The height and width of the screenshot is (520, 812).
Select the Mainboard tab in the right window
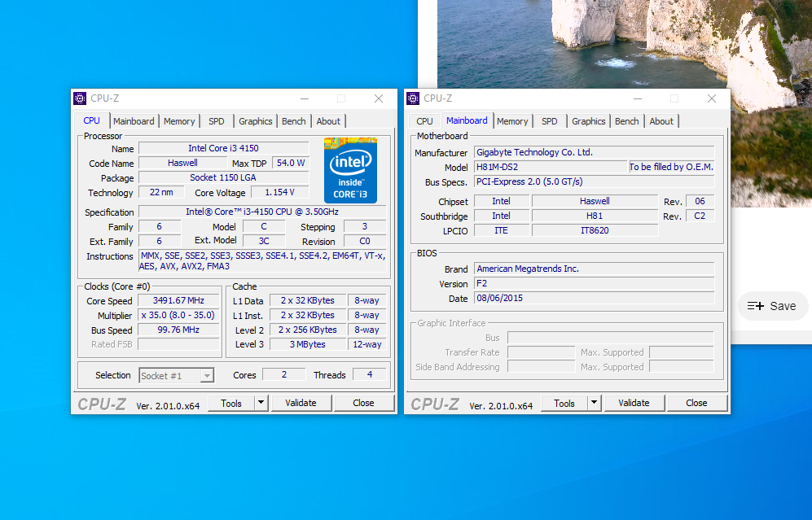467,120
